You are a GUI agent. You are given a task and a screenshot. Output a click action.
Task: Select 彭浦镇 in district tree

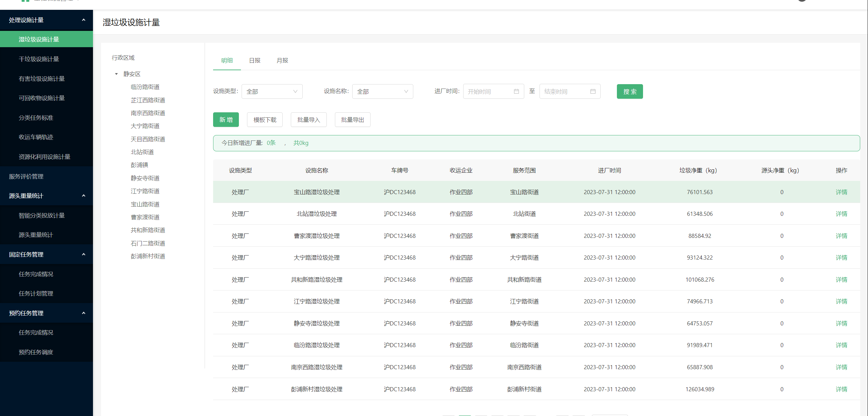coord(139,165)
